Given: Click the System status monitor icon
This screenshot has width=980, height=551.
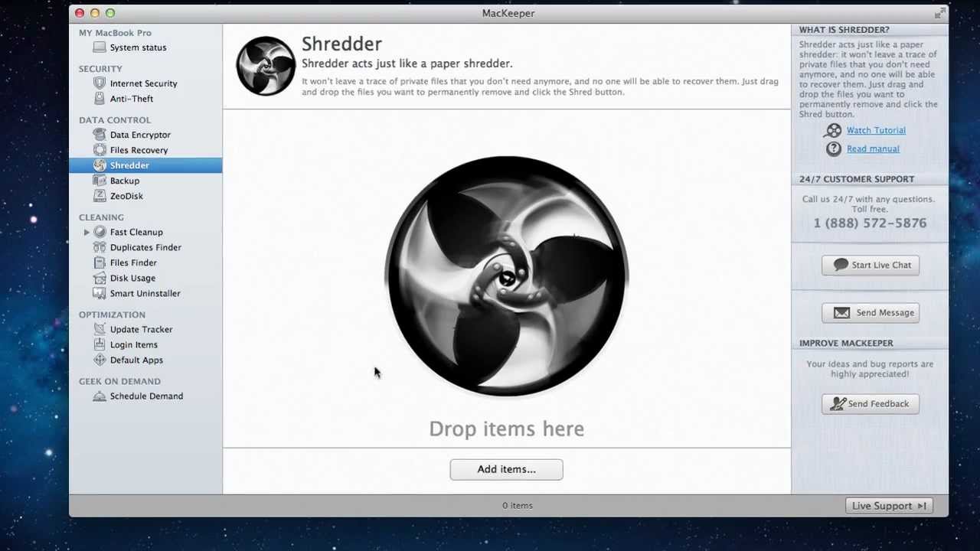Looking at the screenshot, I should pyautogui.click(x=100, y=47).
